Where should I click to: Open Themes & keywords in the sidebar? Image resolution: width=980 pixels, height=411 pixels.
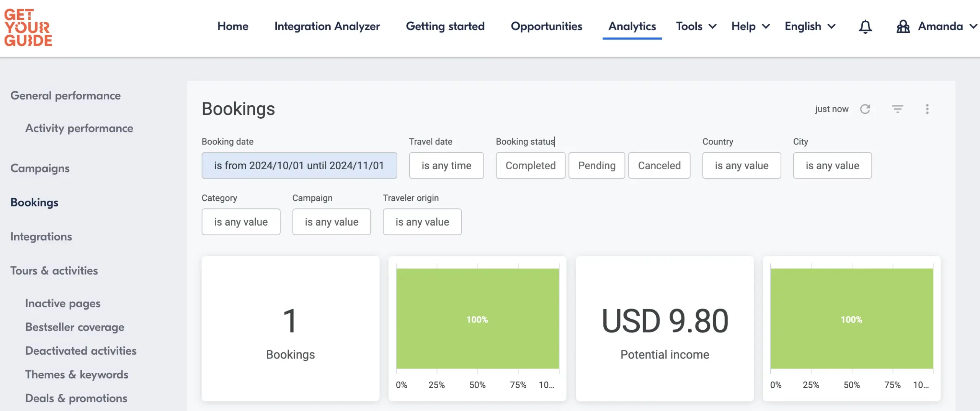pos(77,375)
